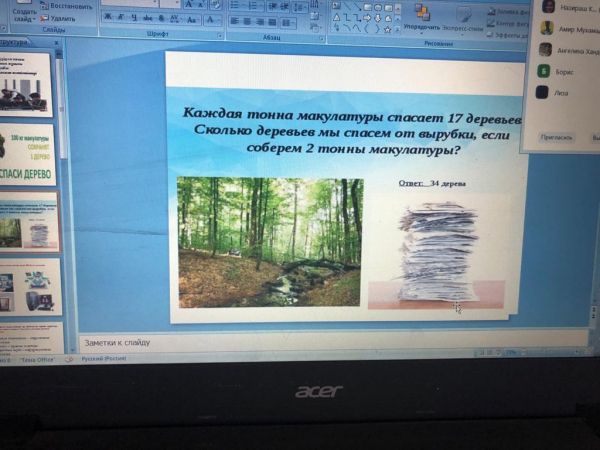Click the Italic formatting icon
This screenshot has width=600, height=450.
[119, 17]
